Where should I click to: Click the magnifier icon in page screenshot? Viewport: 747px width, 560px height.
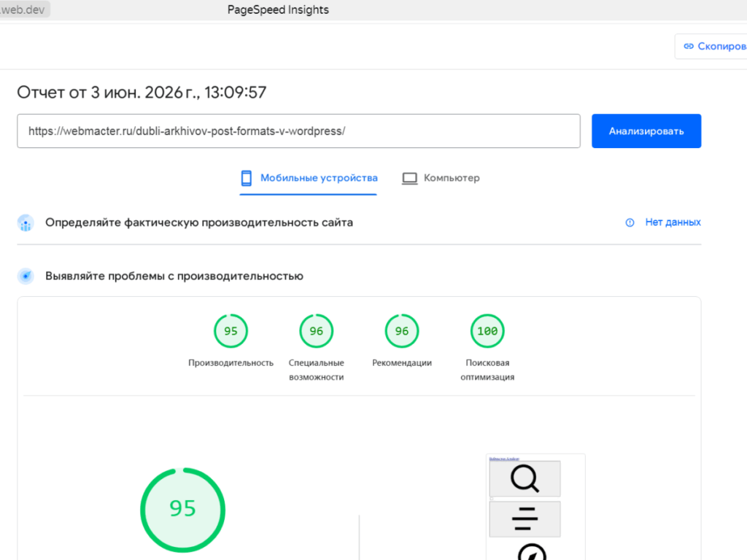tap(525, 478)
